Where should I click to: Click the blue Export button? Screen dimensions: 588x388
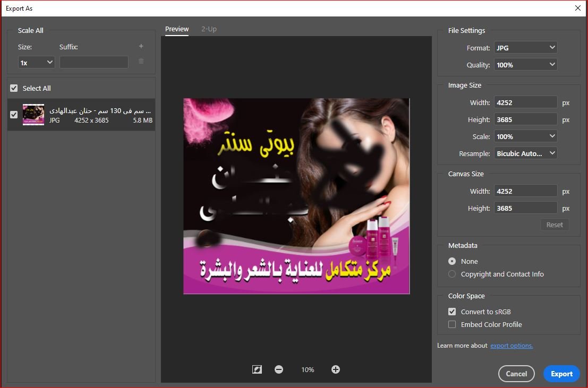point(561,374)
